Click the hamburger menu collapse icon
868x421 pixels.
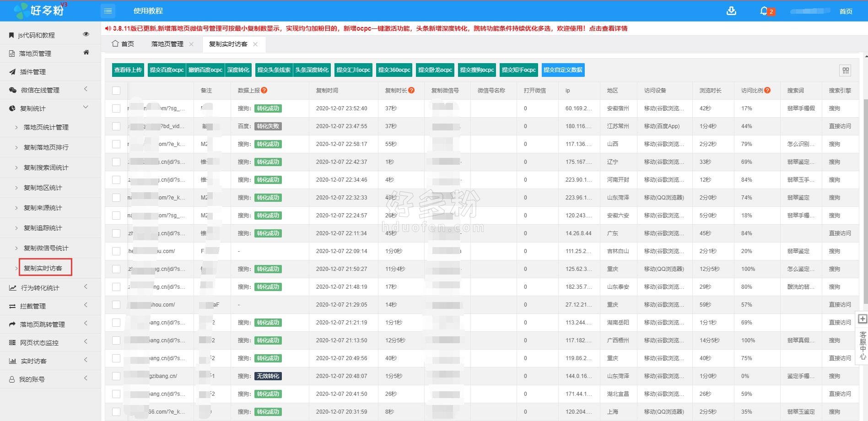tap(108, 11)
